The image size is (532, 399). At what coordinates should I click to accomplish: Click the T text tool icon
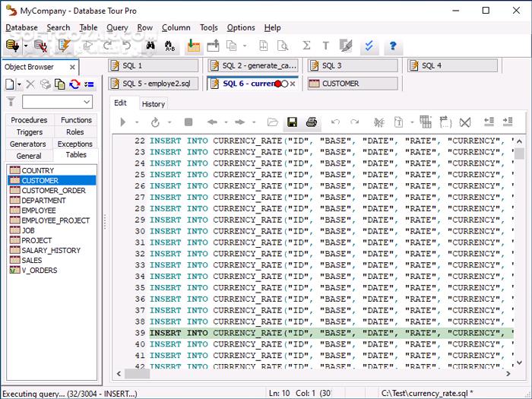click(326, 46)
